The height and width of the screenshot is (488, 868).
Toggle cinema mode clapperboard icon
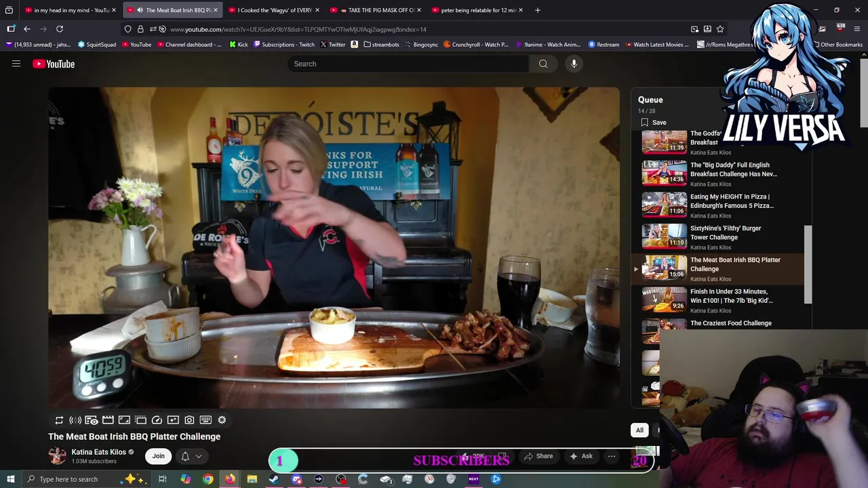coord(108,420)
